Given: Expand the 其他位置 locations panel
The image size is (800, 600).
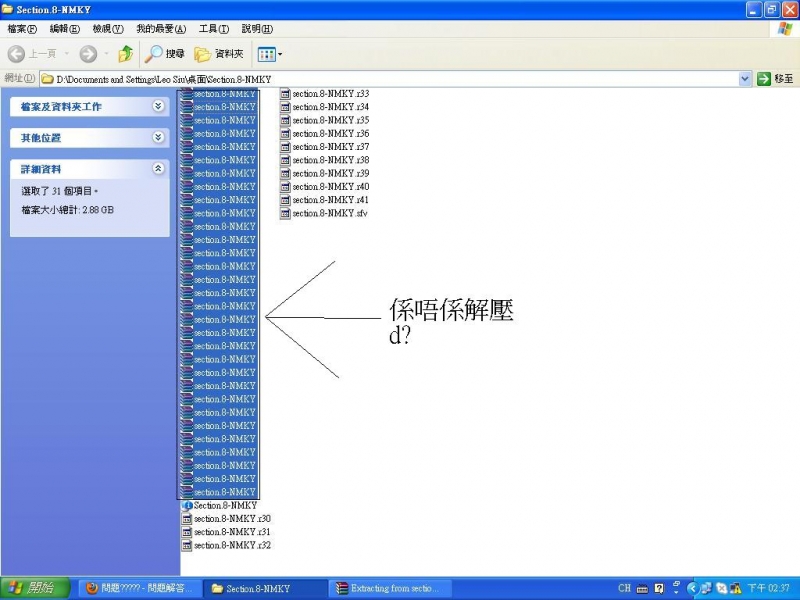Looking at the screenshot, I should (158, 137).
